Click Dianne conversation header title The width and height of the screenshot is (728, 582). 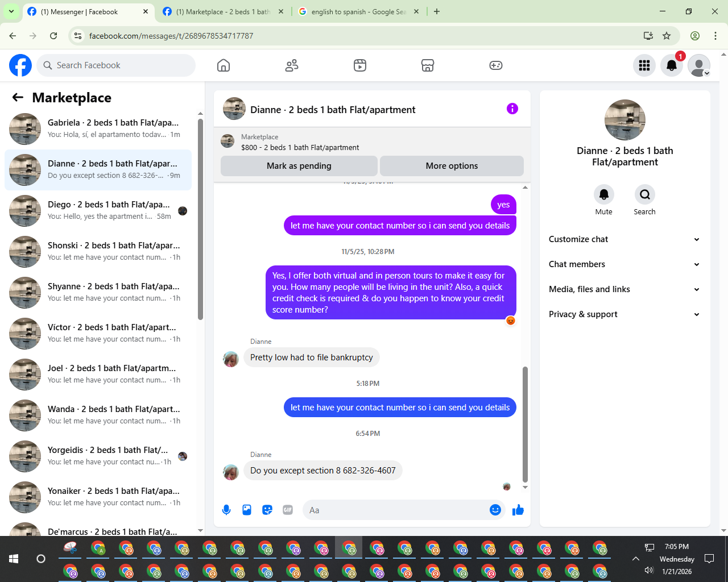[333, 110]
